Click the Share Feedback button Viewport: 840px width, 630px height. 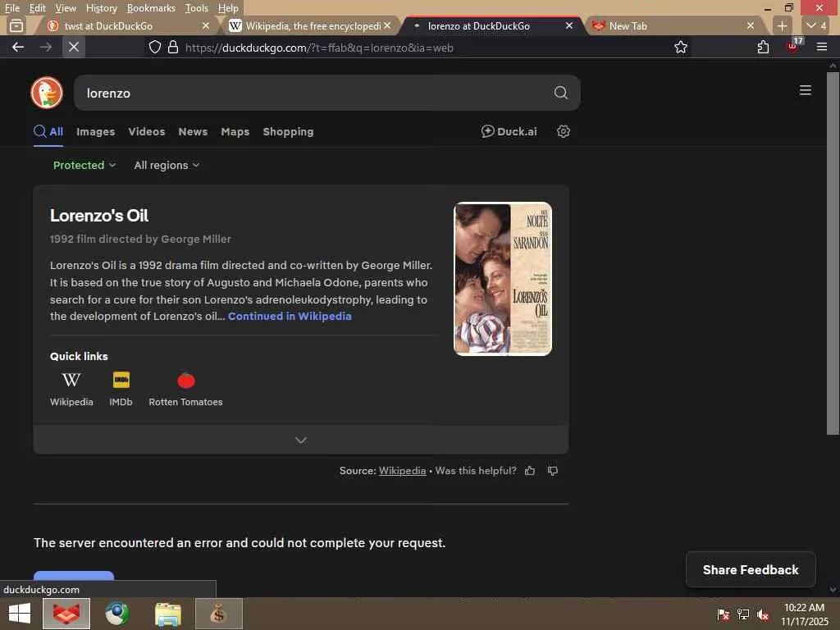(751, 569)
